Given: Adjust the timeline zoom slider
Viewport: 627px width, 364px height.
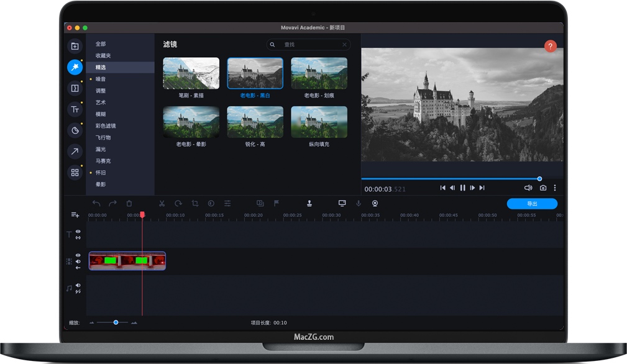Looking at the screenshot, I should tap(115, 322).
